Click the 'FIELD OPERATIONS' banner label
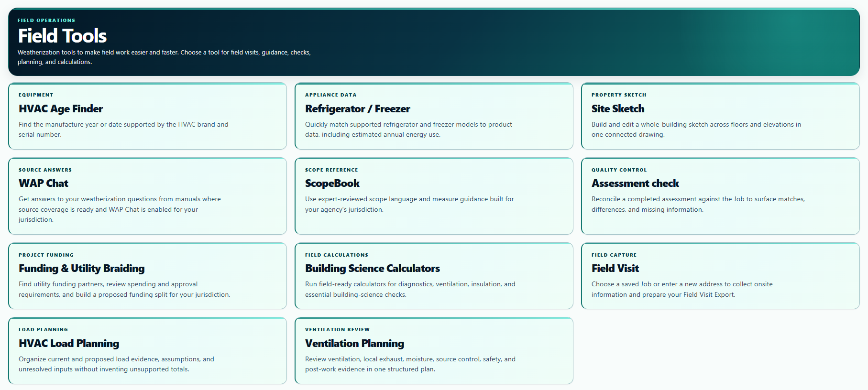 pyautogui.click(x=46, y=21)
